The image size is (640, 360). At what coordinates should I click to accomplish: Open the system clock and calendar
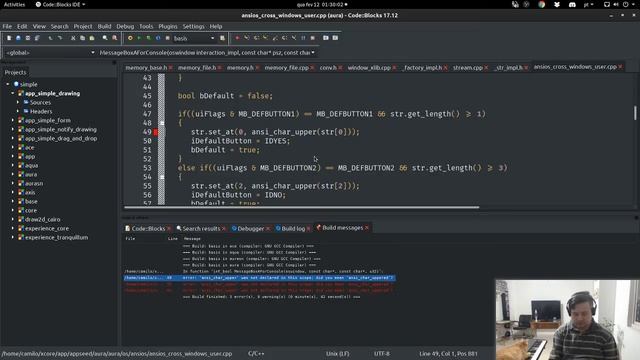322,4
